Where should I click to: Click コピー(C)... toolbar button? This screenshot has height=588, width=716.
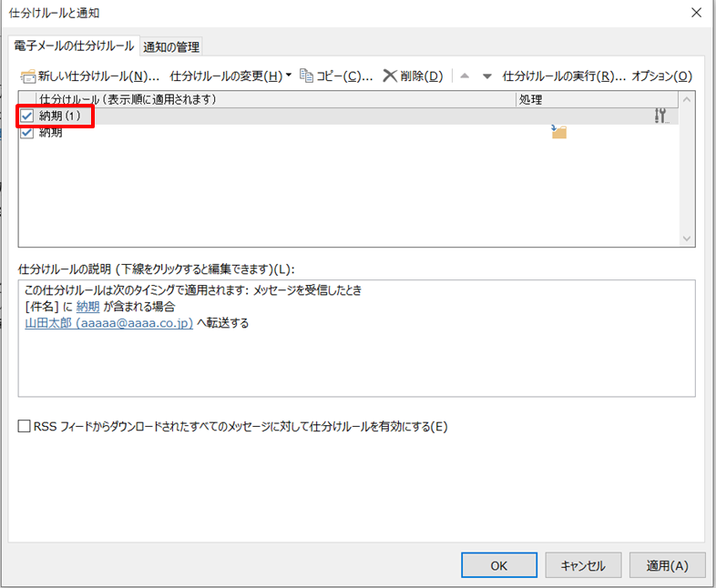336,76
